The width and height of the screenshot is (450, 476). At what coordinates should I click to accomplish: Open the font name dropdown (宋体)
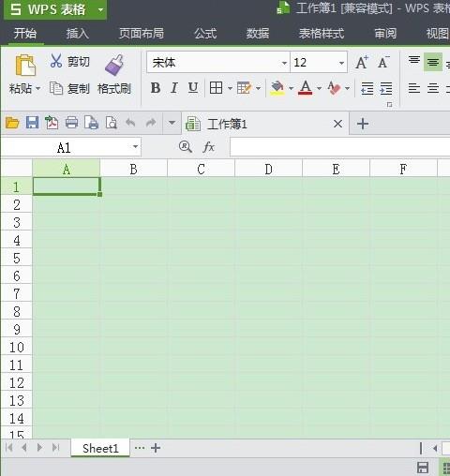tap(284, 63)
